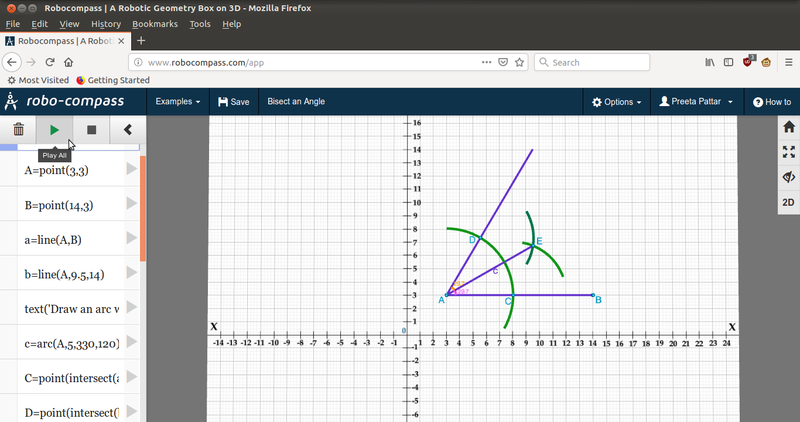Open the Bookmarks menu

click(x=155, y=24)
